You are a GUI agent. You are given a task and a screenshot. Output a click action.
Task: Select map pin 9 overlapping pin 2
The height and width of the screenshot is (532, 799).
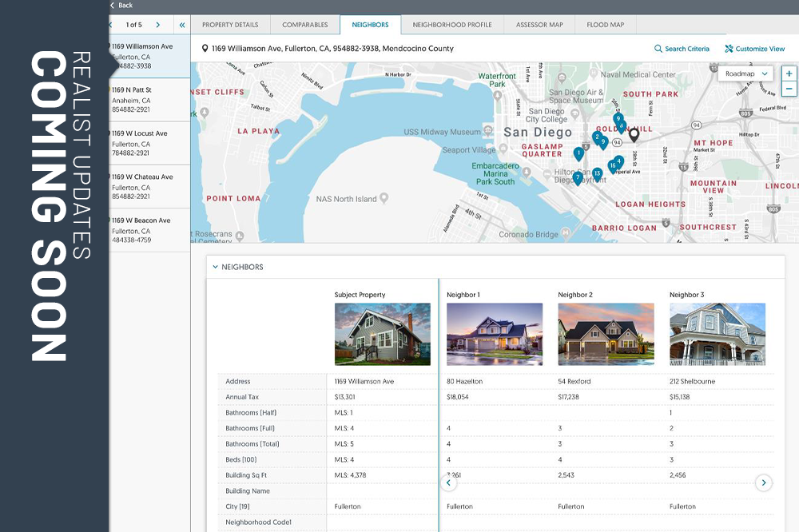point(604,142)
